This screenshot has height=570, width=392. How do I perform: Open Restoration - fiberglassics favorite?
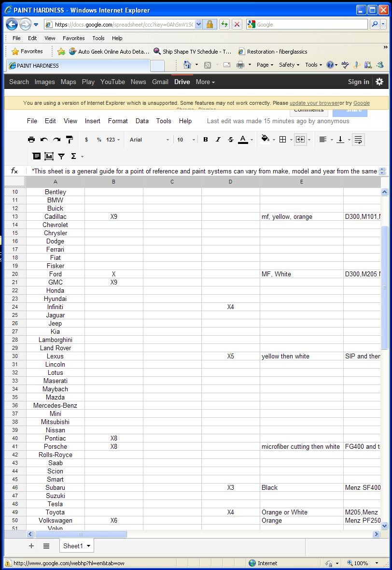272,52
